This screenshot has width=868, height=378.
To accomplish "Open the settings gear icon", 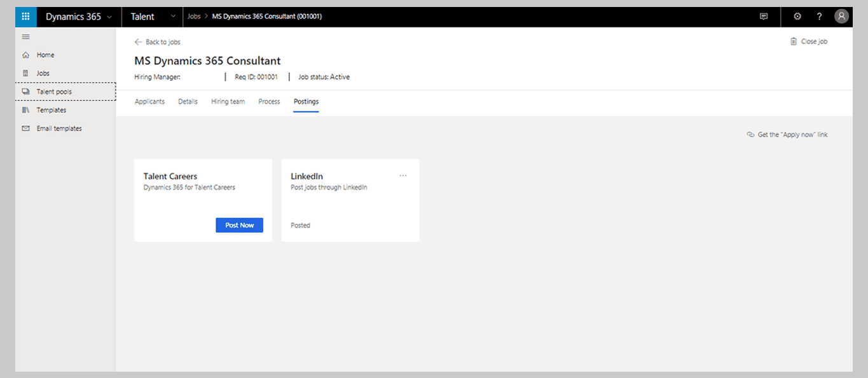I will (797, 17).
